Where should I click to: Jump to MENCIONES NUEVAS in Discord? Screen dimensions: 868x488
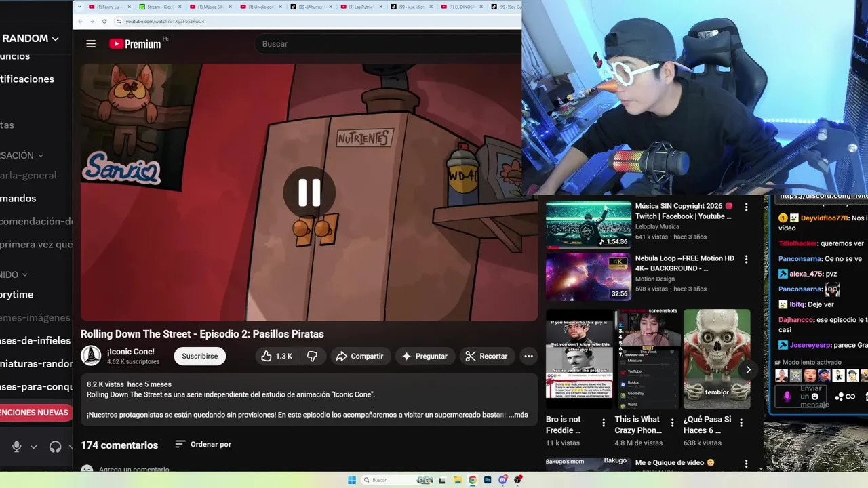pyautogui.click(x=35, y=413)
